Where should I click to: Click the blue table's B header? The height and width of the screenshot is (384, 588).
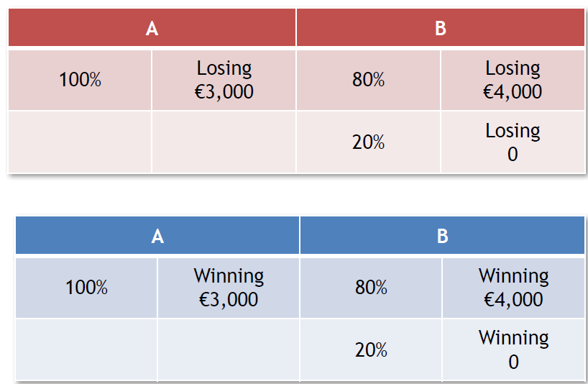(443, 235)
